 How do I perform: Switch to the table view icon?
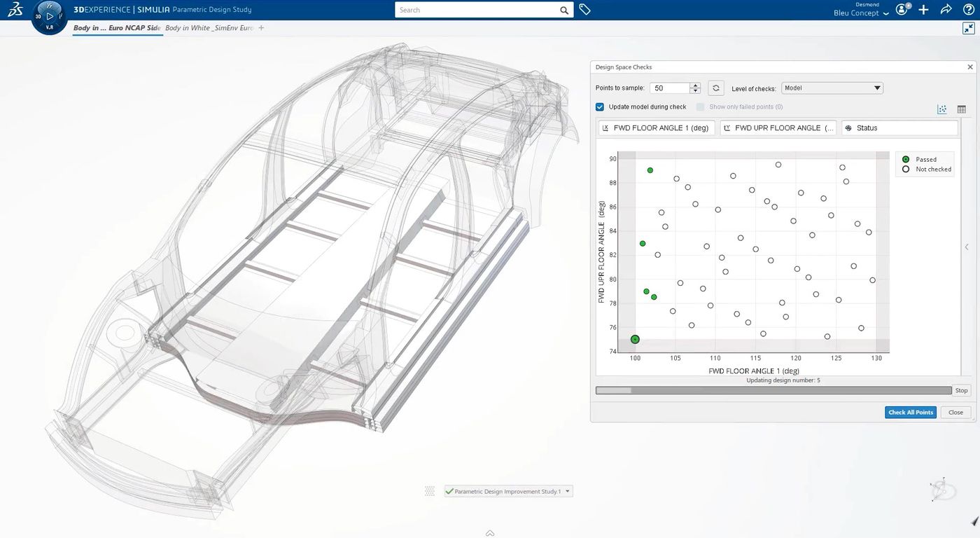pyautogui.click(x=961, y=109)
